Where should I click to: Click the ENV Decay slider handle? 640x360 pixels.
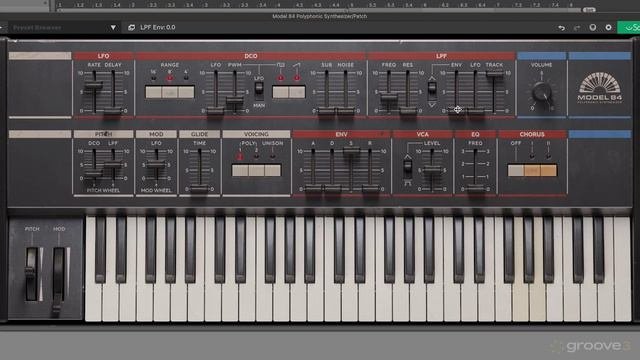click(332, 189)
